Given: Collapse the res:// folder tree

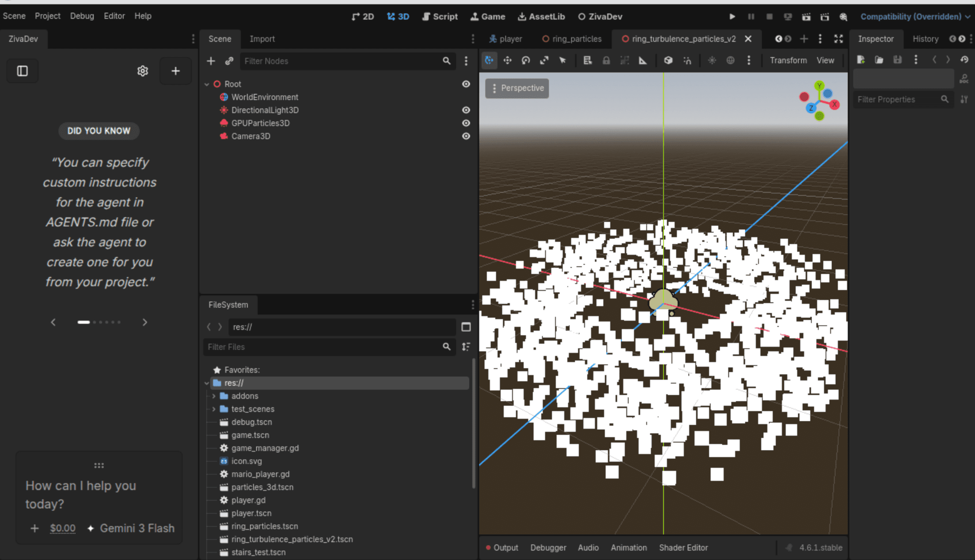Looking at the screenshot, I should (x=207, y=383).
